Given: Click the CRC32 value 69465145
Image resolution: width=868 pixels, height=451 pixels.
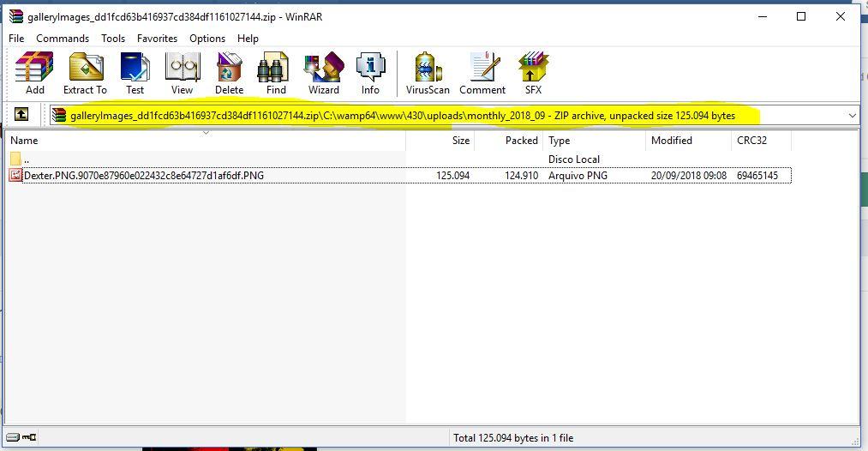Looking at the screenshot, I should tap(757, 175).
